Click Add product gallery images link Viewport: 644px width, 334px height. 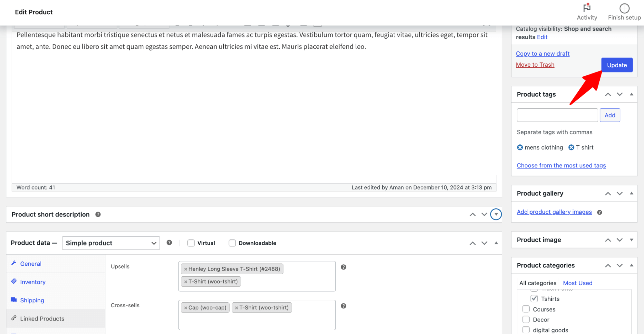click(x=554, y=212)
